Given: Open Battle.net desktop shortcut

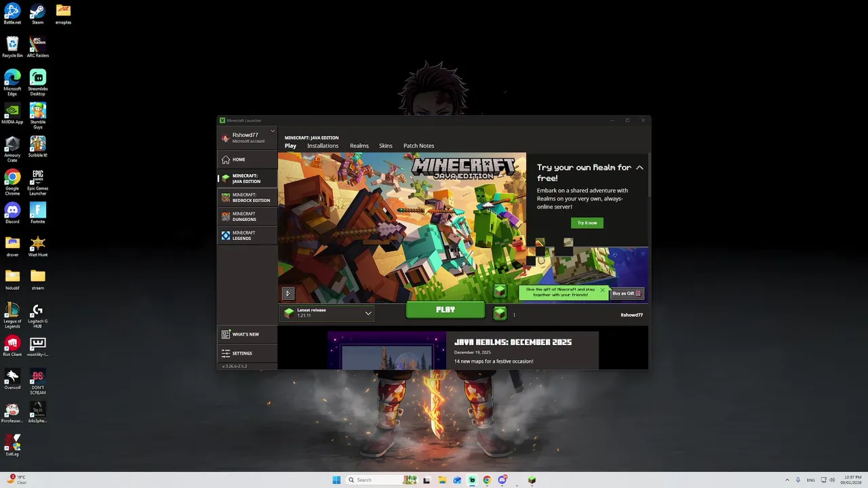Looking at the screenshot, I should coord(12,14).
